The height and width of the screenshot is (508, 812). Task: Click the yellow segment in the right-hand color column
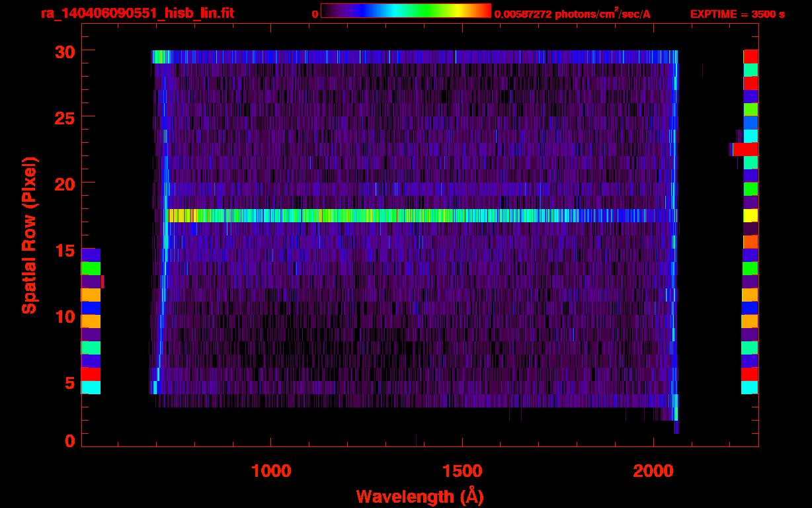tap(750, 216)
